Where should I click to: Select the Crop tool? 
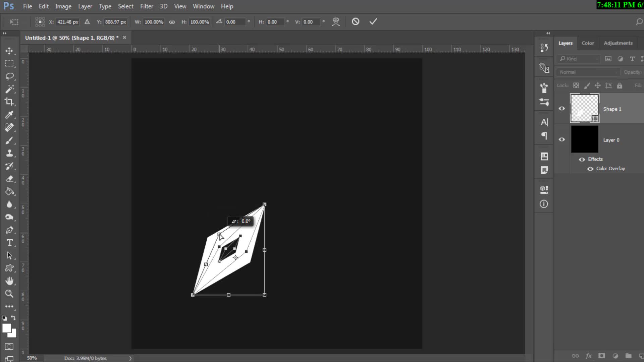(9, 102)
